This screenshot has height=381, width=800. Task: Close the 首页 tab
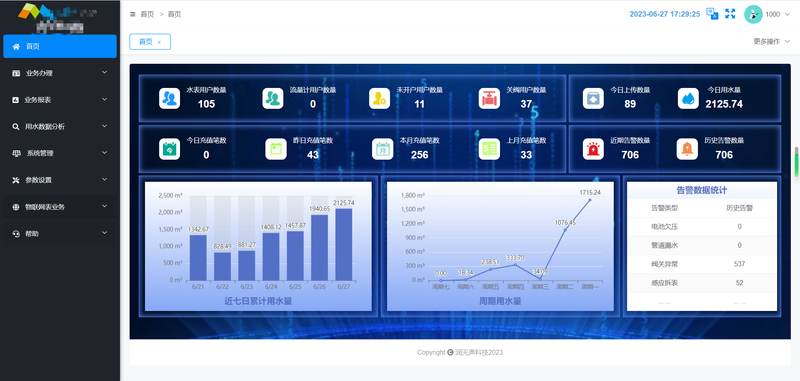159,42
